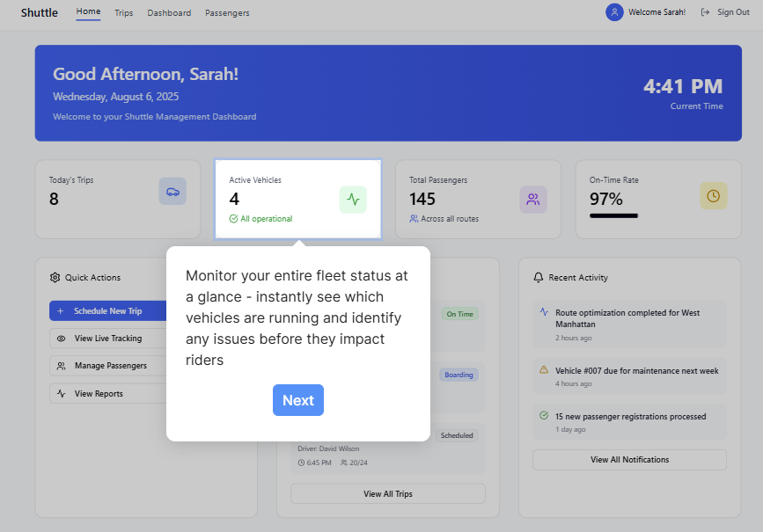Click the Recent Activity bell icon

click(538, 277)
